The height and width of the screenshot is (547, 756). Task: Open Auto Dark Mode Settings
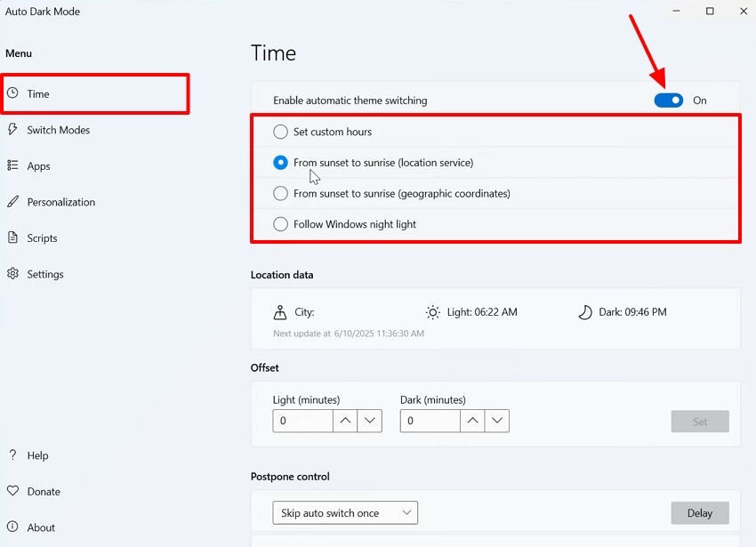45,274
